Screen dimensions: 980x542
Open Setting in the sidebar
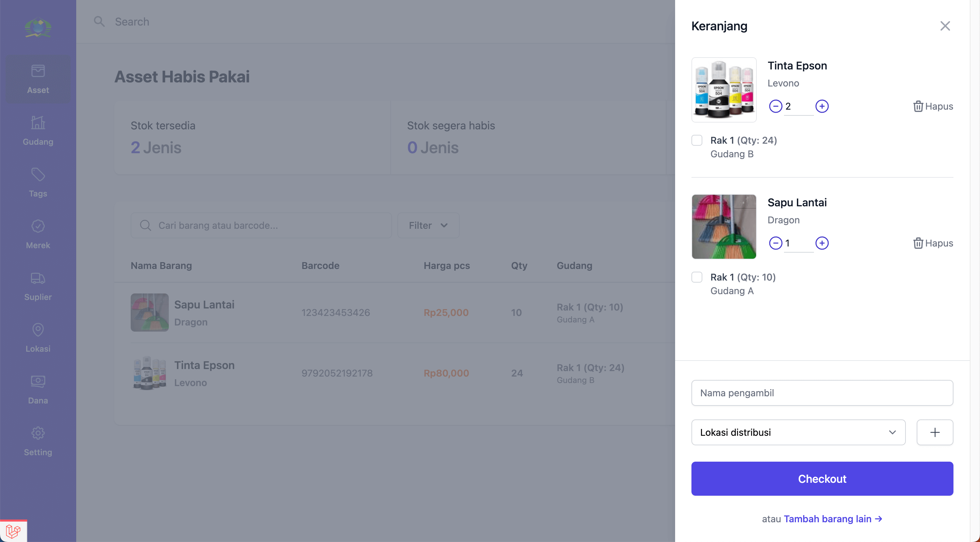[38, 442]
